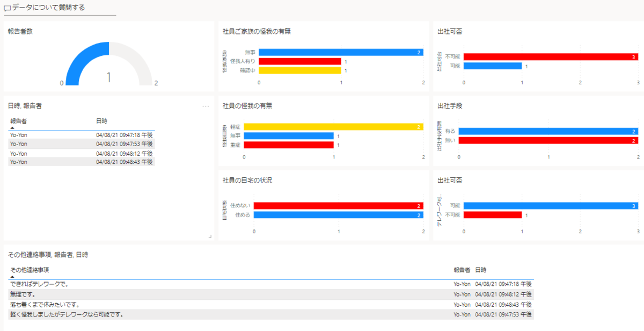Select the red 怪我人有り bar

[x=300, y=61]
